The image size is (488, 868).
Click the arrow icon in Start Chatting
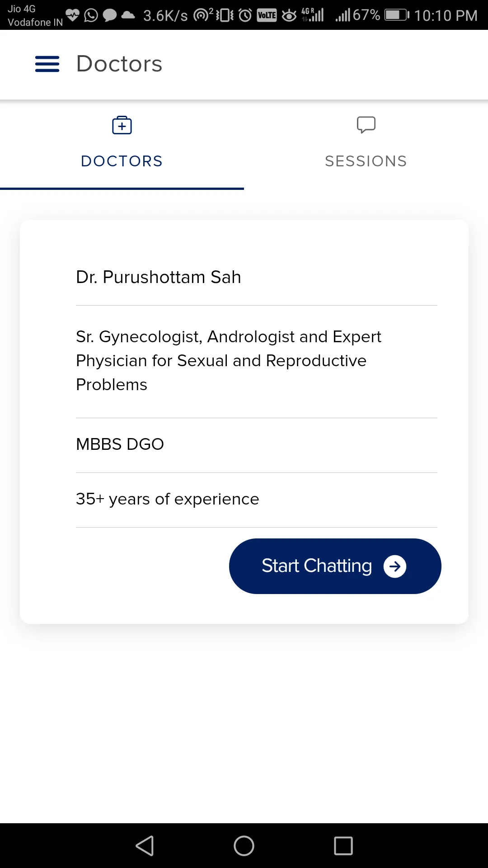point(395,566)
